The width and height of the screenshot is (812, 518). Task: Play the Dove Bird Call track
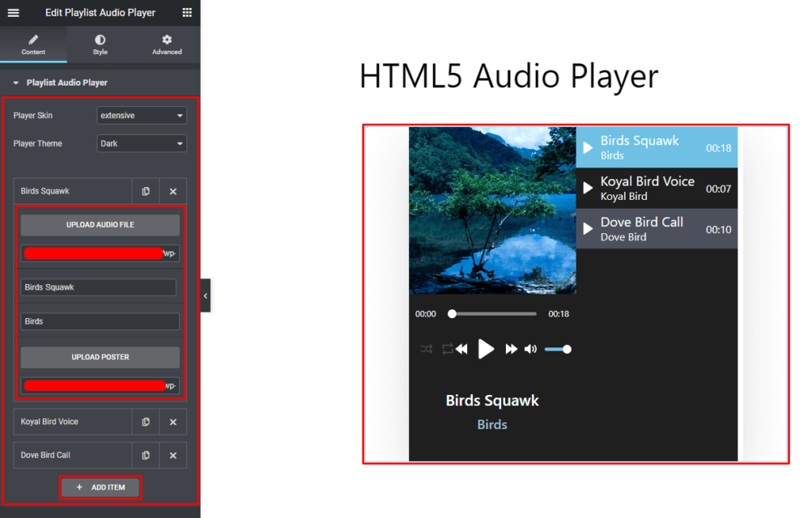point(588,228)
